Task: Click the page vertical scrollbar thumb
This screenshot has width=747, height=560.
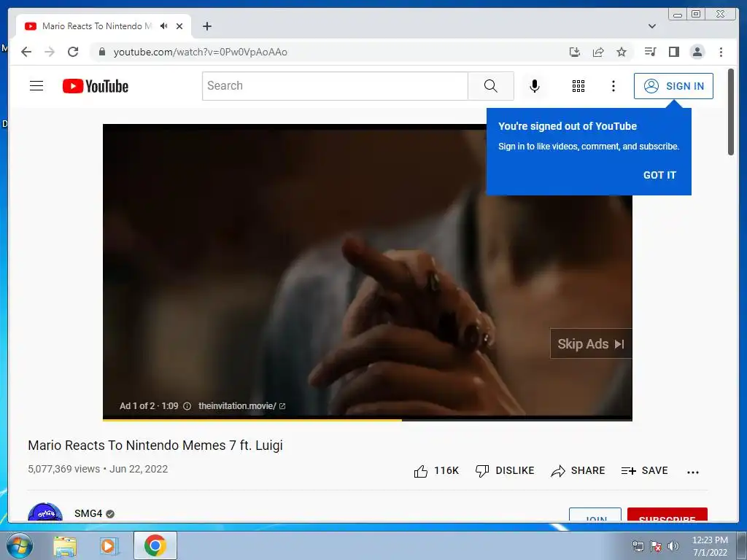Action: pyautogui.click(x=731, y=112)
